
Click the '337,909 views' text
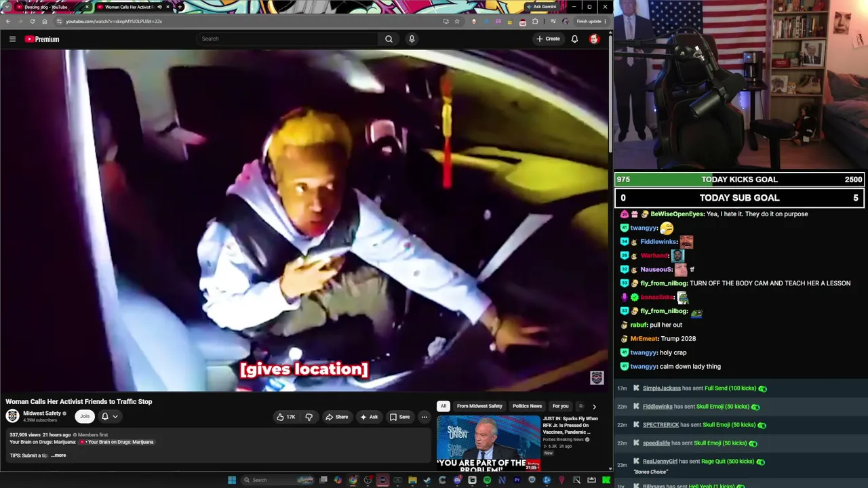tap(25, 434)
